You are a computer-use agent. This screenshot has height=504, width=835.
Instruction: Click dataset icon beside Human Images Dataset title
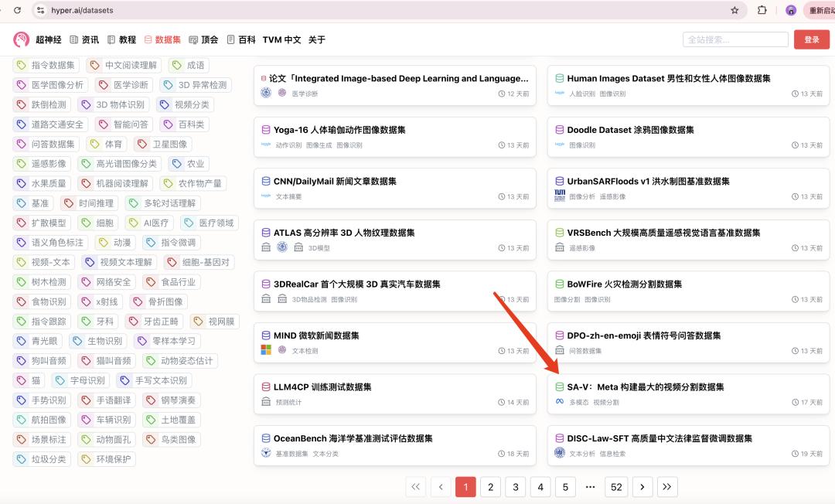click(560, 78)
